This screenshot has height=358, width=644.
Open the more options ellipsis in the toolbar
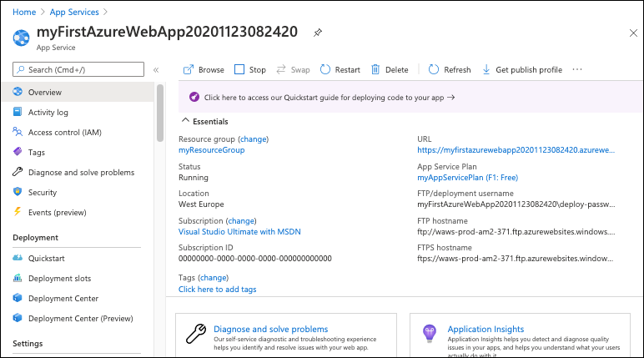(577, 69)
